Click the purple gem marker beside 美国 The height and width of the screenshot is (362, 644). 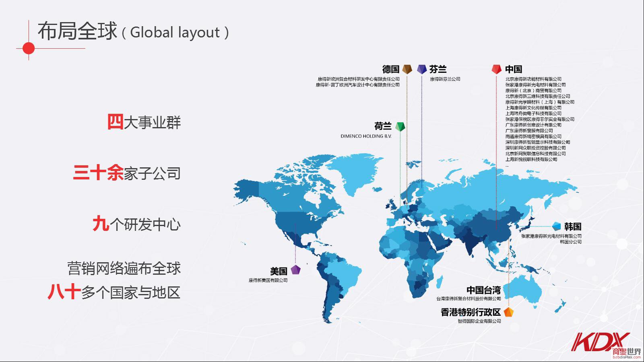pyautogui.click(x=296, y=270)
